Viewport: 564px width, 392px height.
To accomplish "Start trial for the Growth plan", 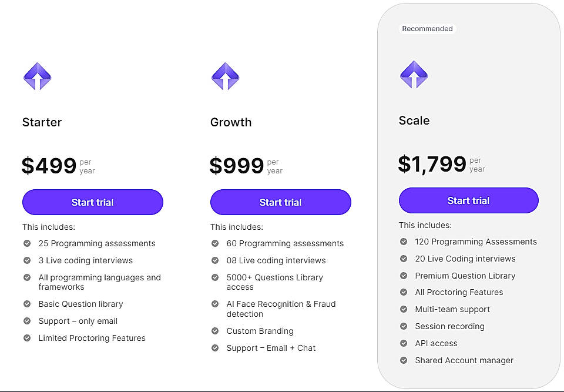I will coord(280,202).
